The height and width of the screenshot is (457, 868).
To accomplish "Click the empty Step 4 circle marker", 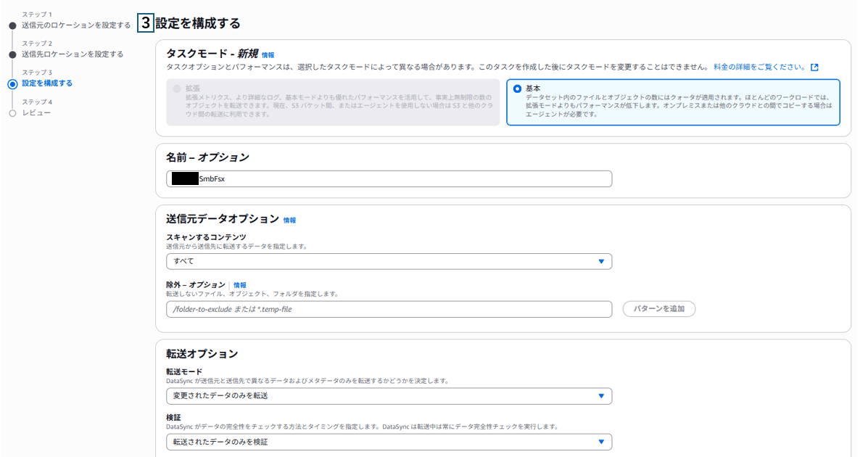I will 12,113.
